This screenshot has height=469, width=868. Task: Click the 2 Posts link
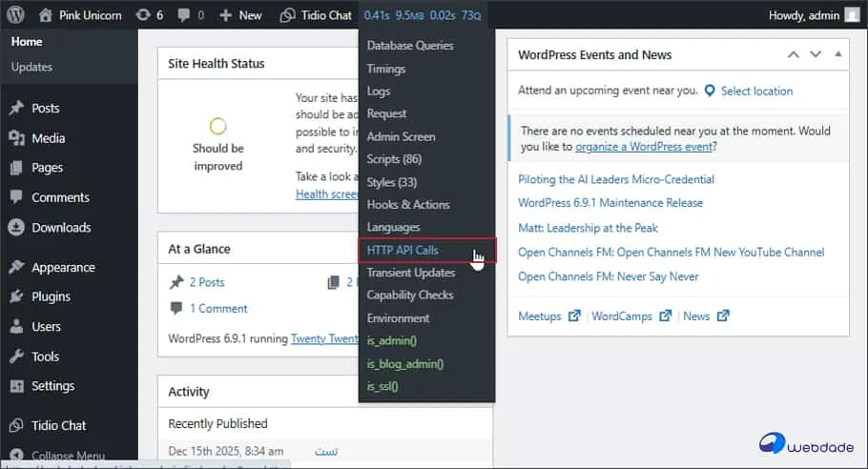point(207,282)
